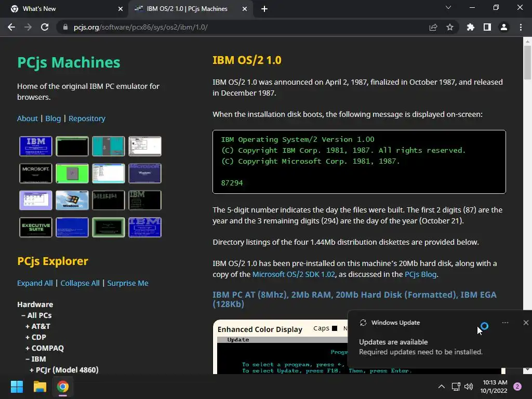Open the PCjs Machines heading link
Image resolution: width=532 pixels, height=399 pixels.
point(69,62)
